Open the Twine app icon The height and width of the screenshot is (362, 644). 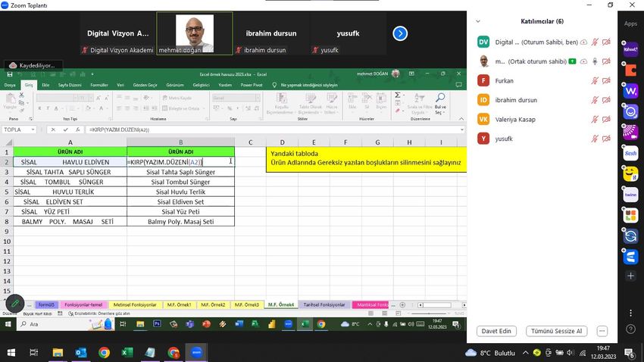(630, 195)
